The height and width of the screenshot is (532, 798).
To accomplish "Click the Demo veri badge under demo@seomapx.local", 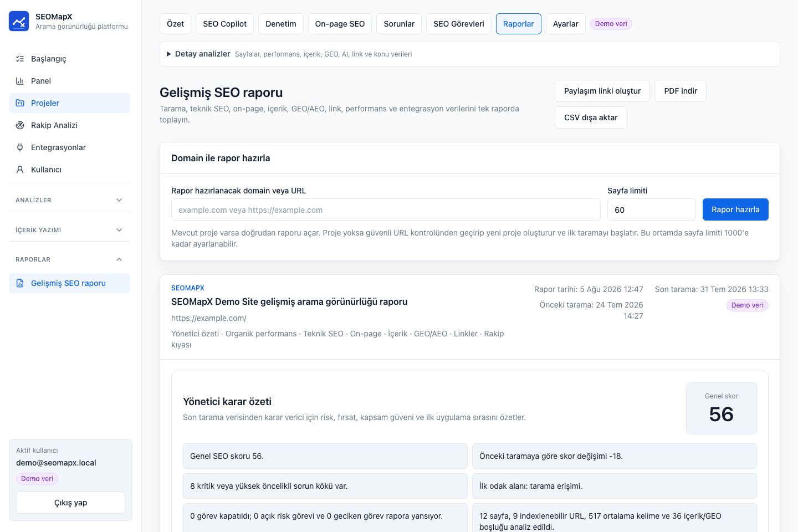I will click(x=37, y=479).
